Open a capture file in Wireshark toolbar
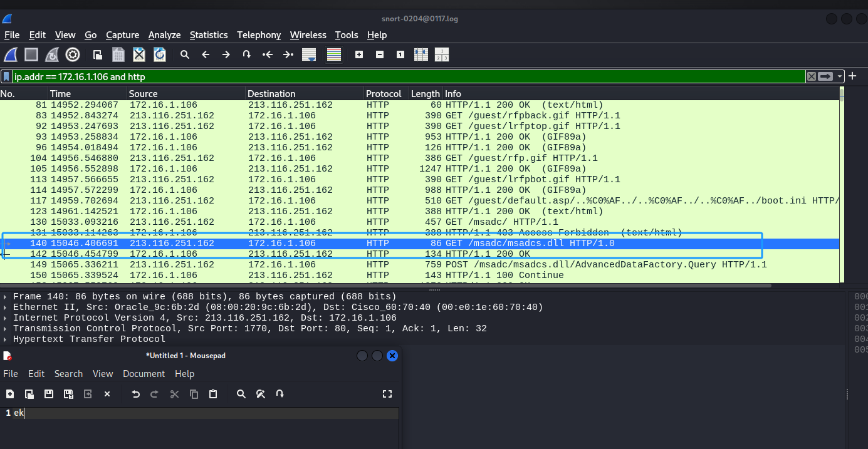868x449 pixels. pos(97,54)
